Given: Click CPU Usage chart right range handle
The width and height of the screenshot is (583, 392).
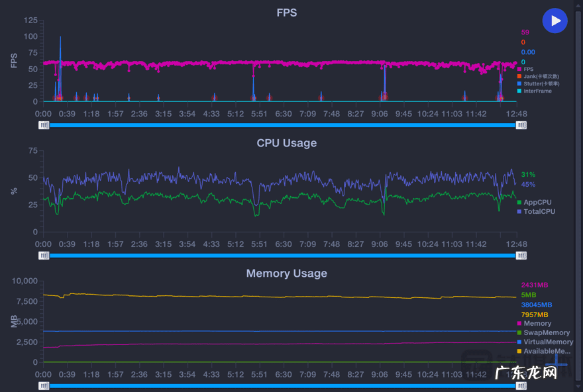Looking at the screenshot, I should click(x=521, y=256).
